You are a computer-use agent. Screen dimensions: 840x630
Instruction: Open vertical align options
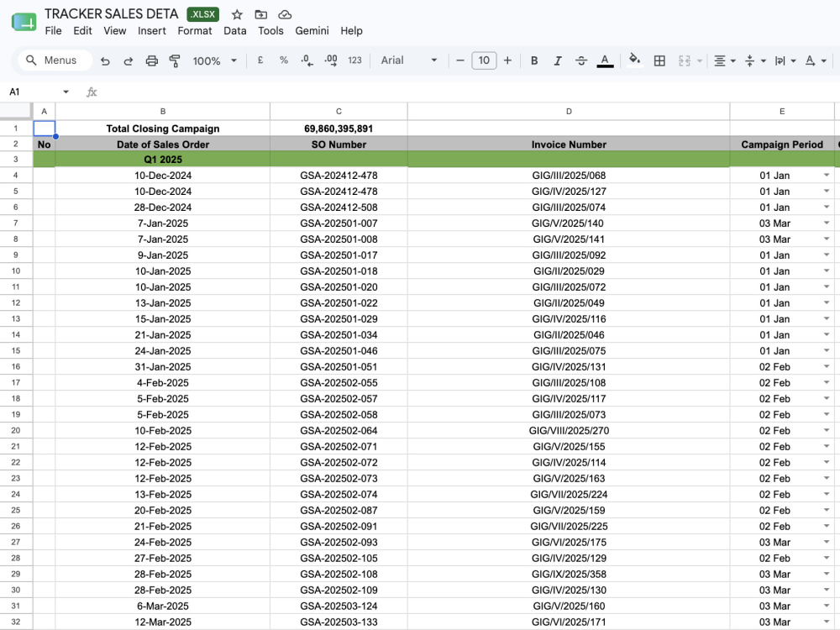pos(755,60)
